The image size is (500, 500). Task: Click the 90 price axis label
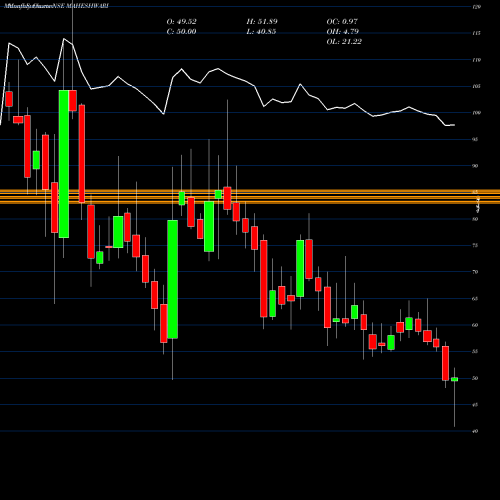[475, 166]
